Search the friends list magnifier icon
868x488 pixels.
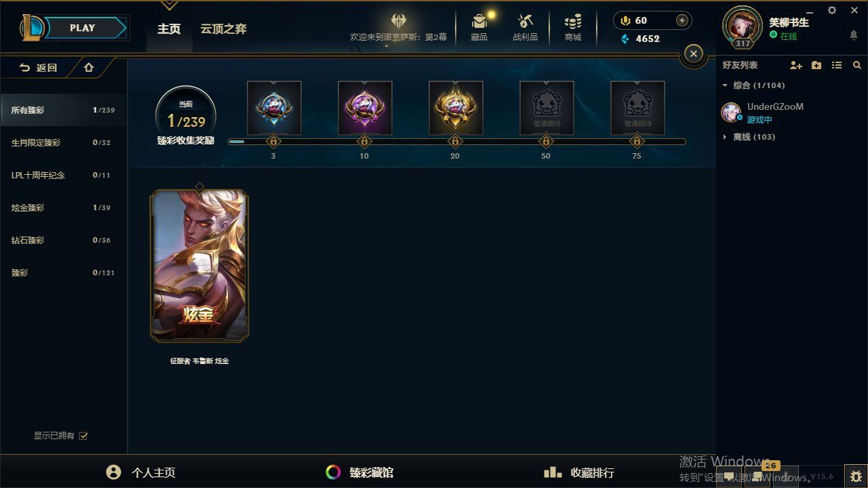[x=857, y=65]
